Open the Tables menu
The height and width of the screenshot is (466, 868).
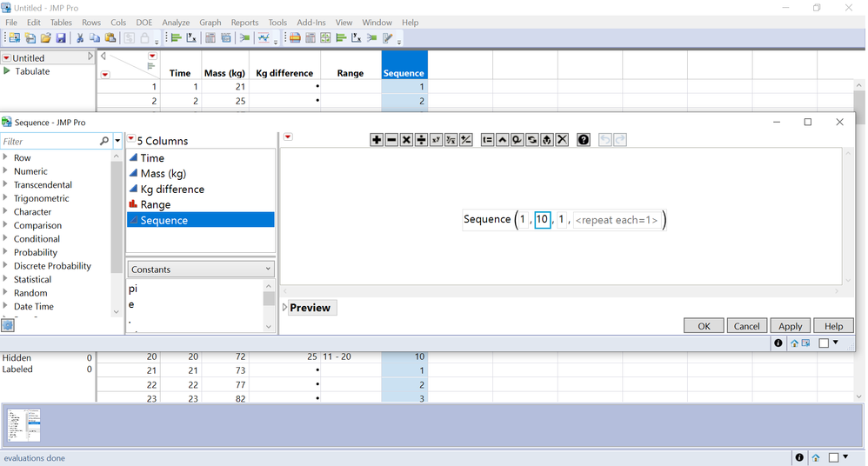61,23
